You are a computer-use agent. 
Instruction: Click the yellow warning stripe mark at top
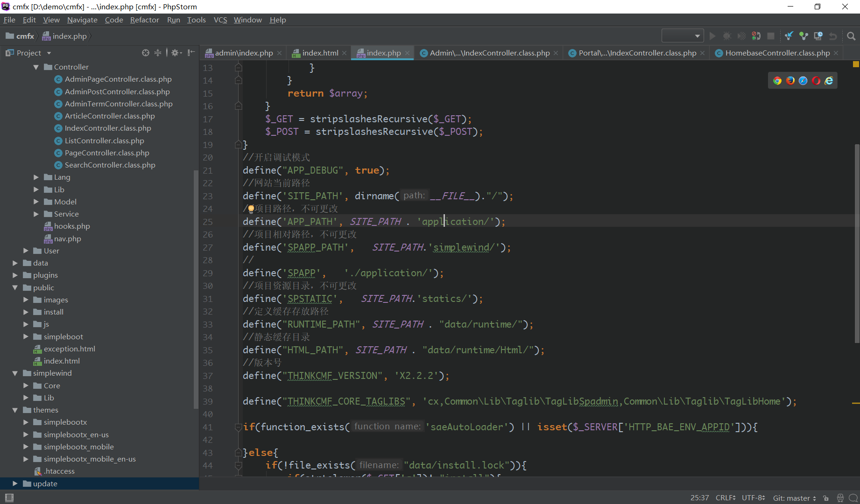click(x=856, y=64)
